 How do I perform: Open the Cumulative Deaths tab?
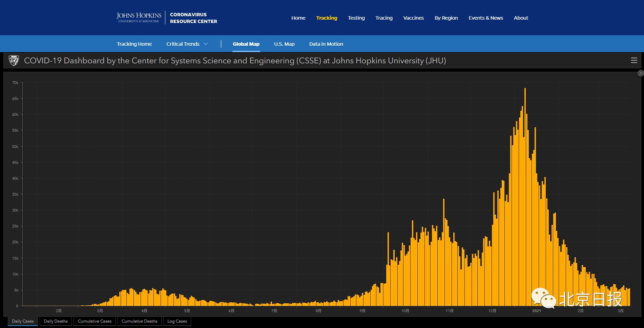pos(139,321)
